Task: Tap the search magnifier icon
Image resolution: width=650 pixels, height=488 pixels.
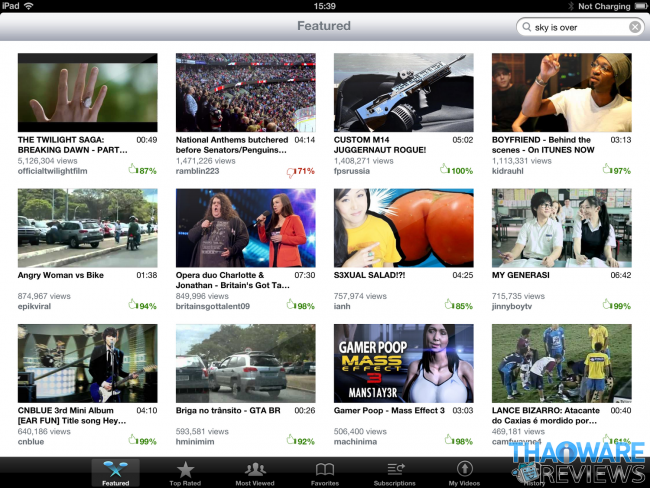Action: point(526,27)
